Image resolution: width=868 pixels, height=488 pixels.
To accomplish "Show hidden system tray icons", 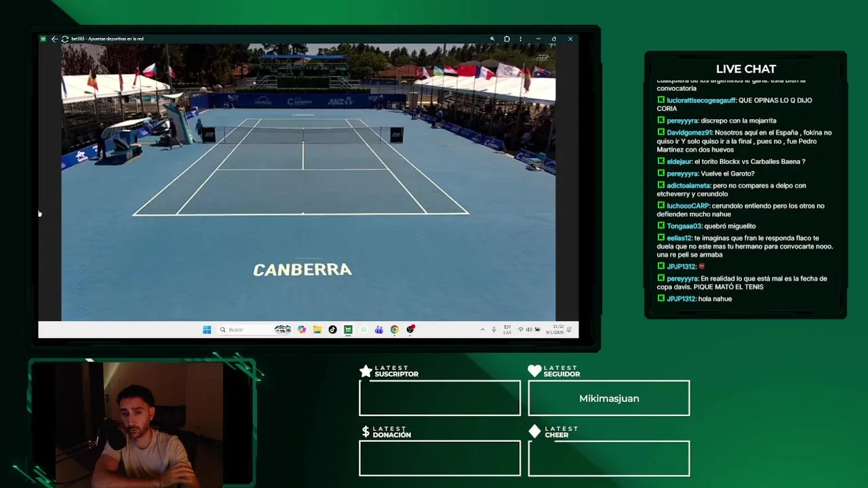I will pos(483,329).
